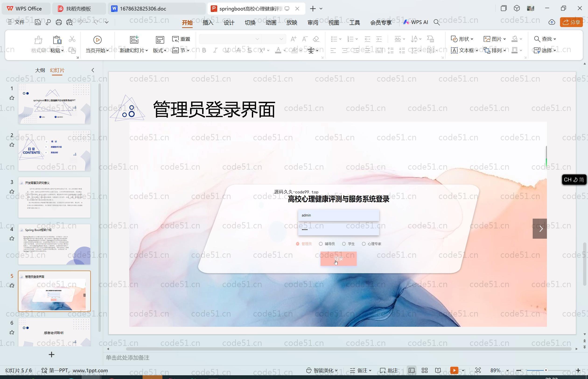This screenshot has height=379, width=588.
Task: Click the Reset (重置) button
Action: [181, 39]
